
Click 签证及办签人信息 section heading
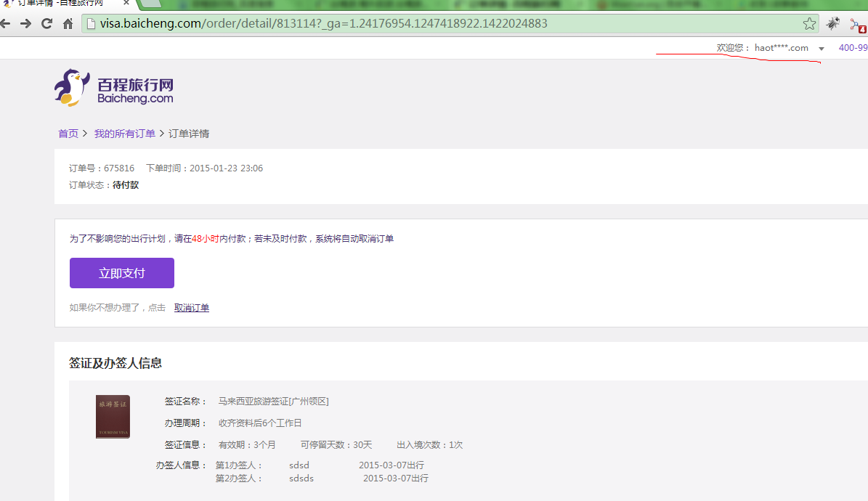tap(115, 363)
